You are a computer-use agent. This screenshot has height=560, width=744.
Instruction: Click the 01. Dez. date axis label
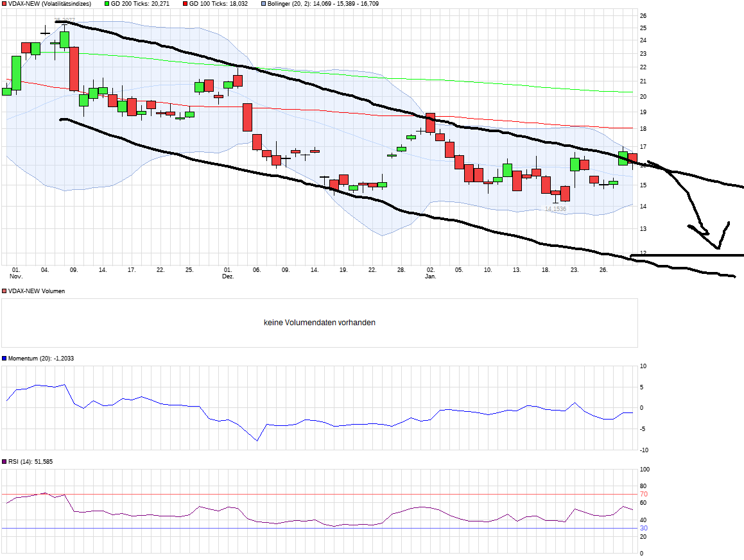point(229,273)
